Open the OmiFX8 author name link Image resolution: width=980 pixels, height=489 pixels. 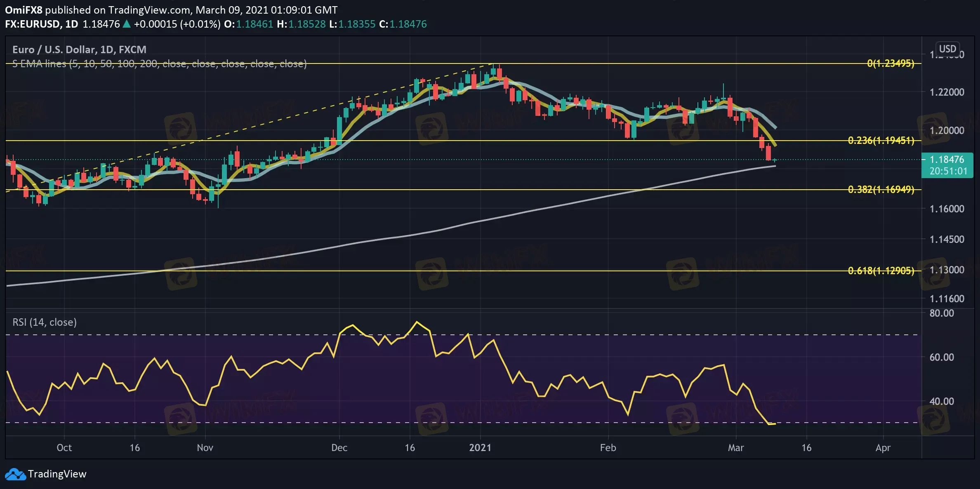(x=24, y=10)
